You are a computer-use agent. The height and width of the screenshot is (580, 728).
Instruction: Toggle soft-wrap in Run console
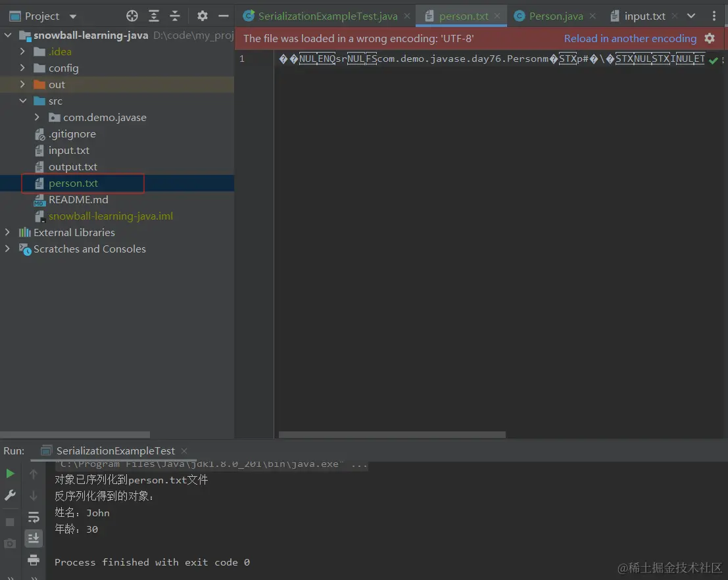point(34,517)
